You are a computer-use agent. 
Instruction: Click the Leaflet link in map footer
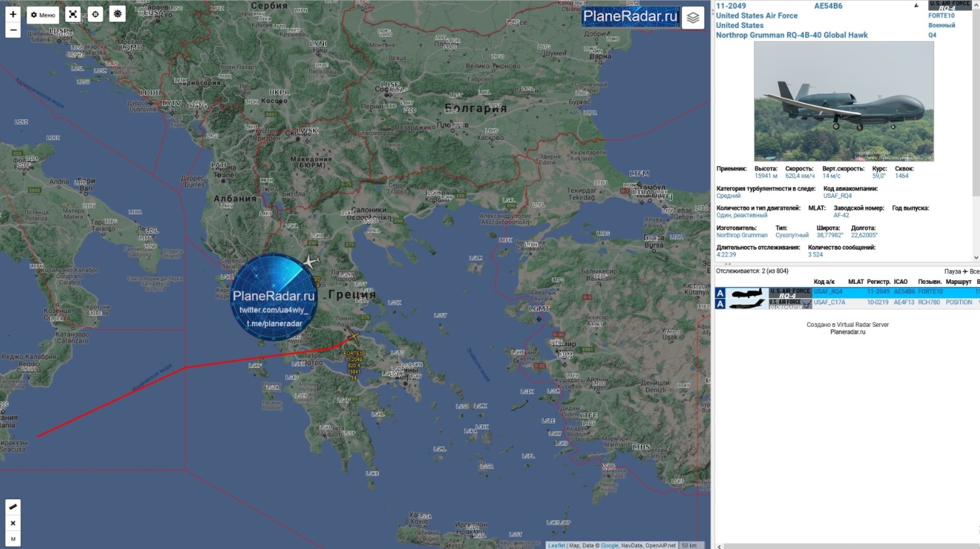tap(556, 545)
